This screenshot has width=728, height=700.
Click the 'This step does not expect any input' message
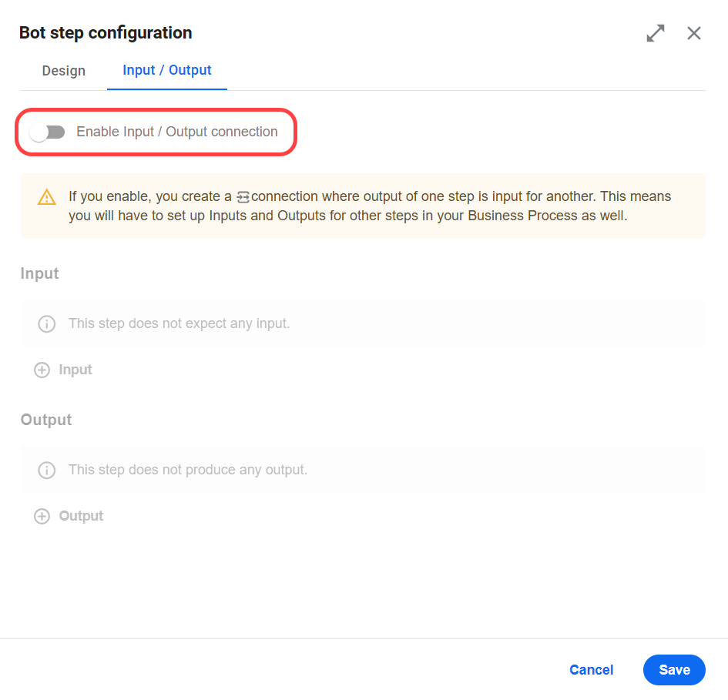[x=179, y=323]
